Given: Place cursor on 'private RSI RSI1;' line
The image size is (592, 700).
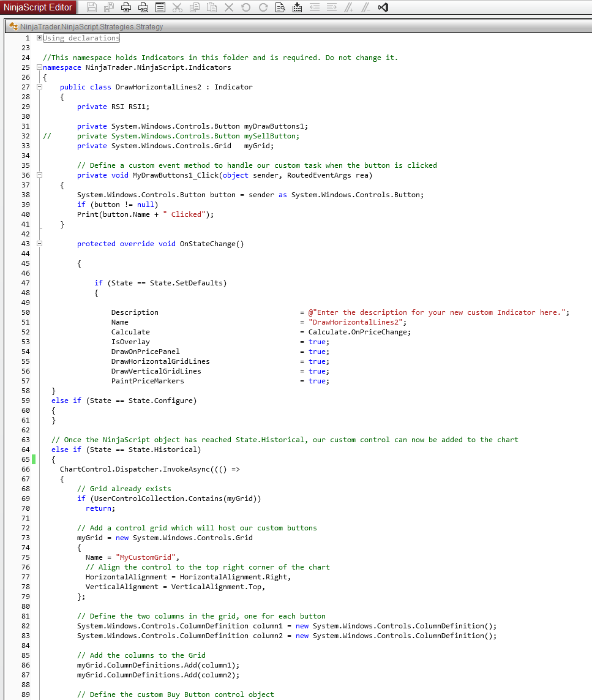Looking at the screenshot, I should pyautogui.click(x=113, y=107).
